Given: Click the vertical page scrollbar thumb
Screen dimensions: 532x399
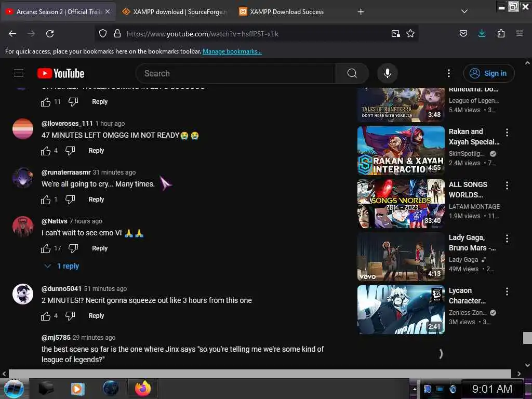Looking at the screenshot, I should (527, 338).
